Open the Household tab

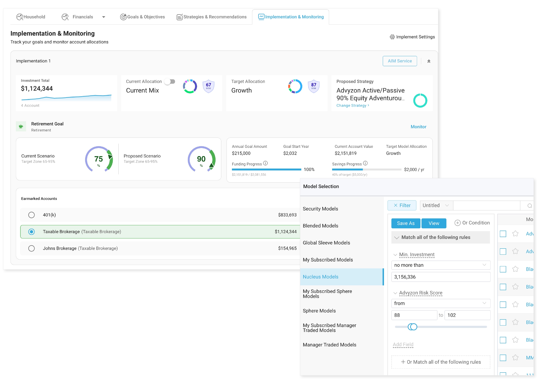(31, 17)
